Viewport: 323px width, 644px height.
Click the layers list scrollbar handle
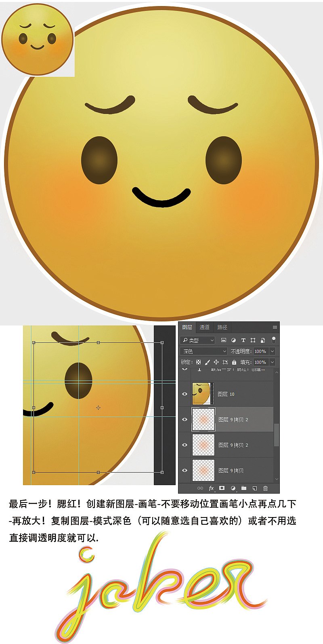pos(277,435)
